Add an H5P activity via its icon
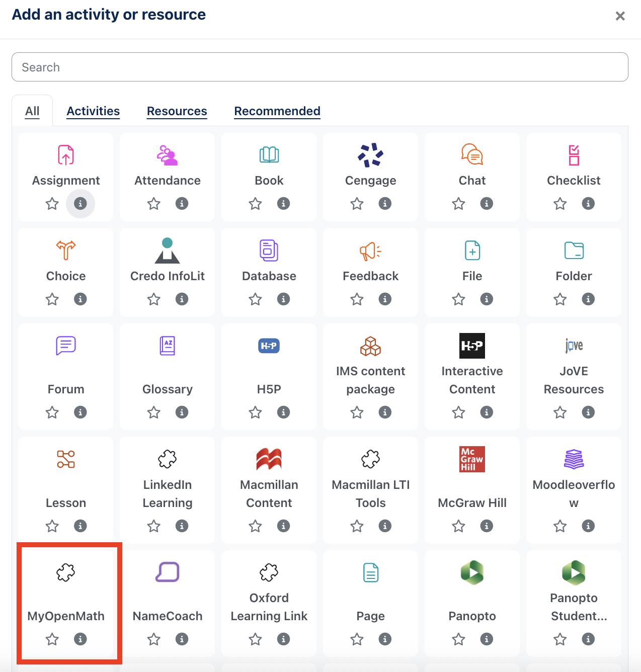The image size is (641, 672). [269, 346]
